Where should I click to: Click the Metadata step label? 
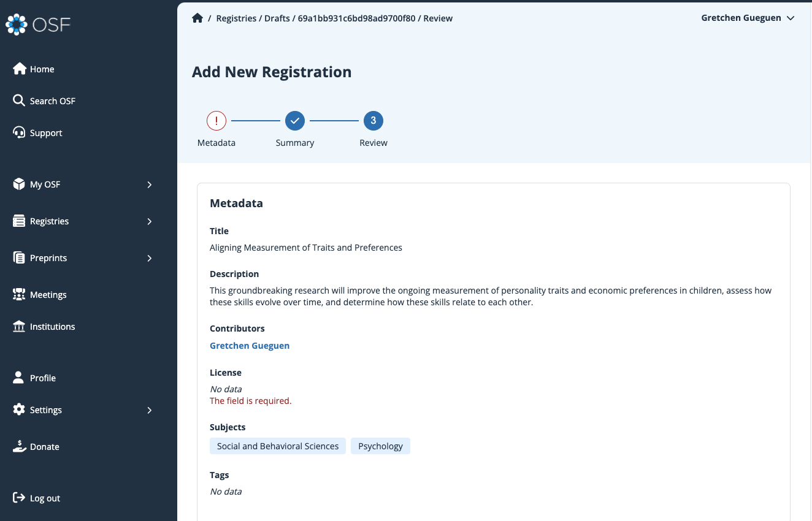click(x=216, y=143)
